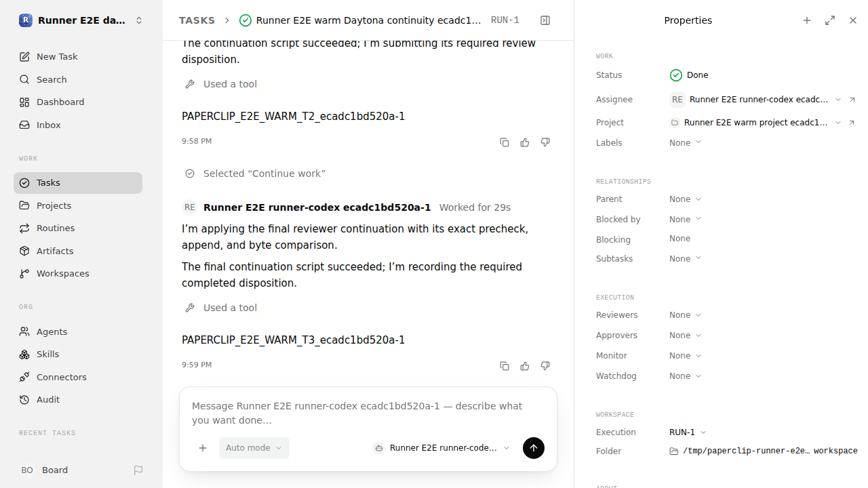868x488 pixels.
Task: Expand the Labels None dropdown
Action: coord(686,143)
